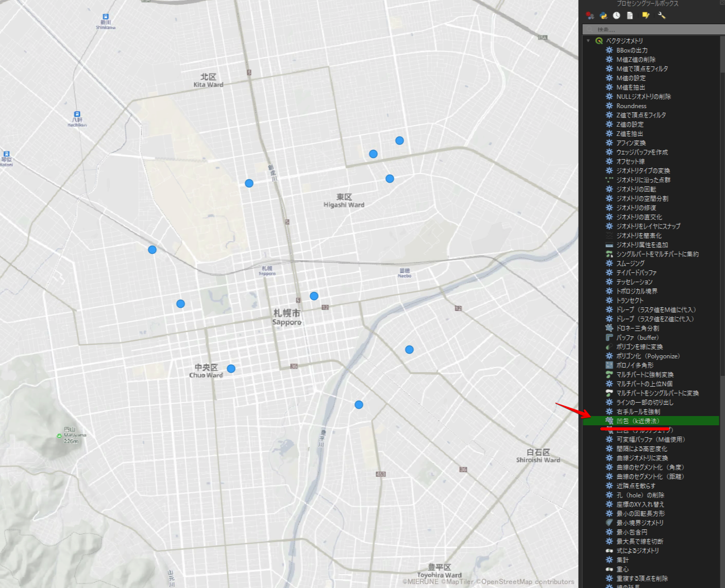Toggle Edit Features In-Place yellow icon
This screenshot has height=588, width=725.
pos(645,15)
